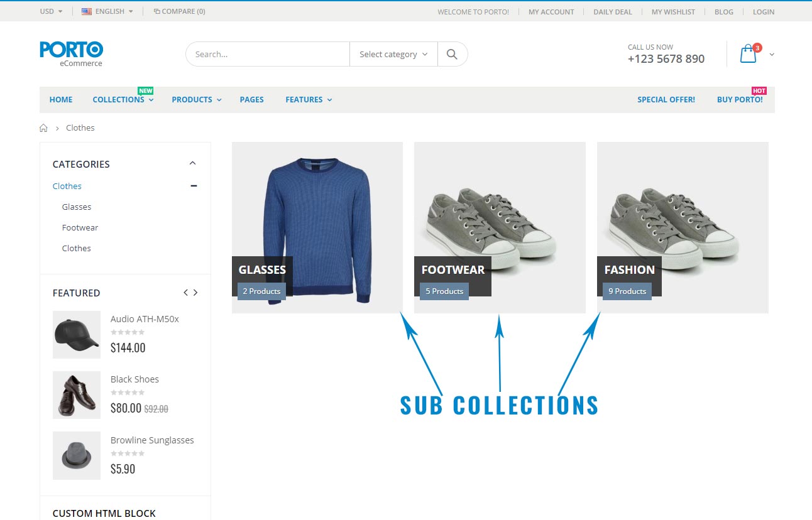This screenshot has width=812, height=520.
Task: Select Footwear in the categories list
Action: [x=80, y=228]
